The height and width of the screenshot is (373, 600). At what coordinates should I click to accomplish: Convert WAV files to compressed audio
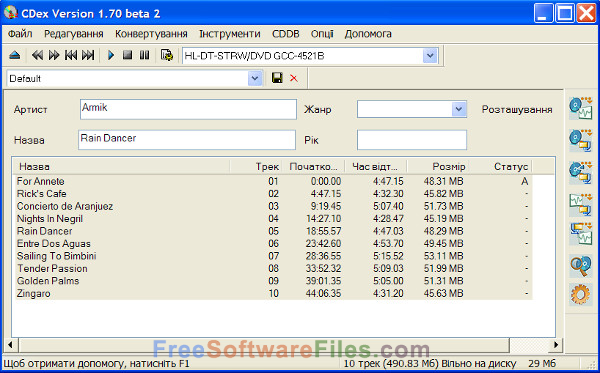[x=580, y=205]
